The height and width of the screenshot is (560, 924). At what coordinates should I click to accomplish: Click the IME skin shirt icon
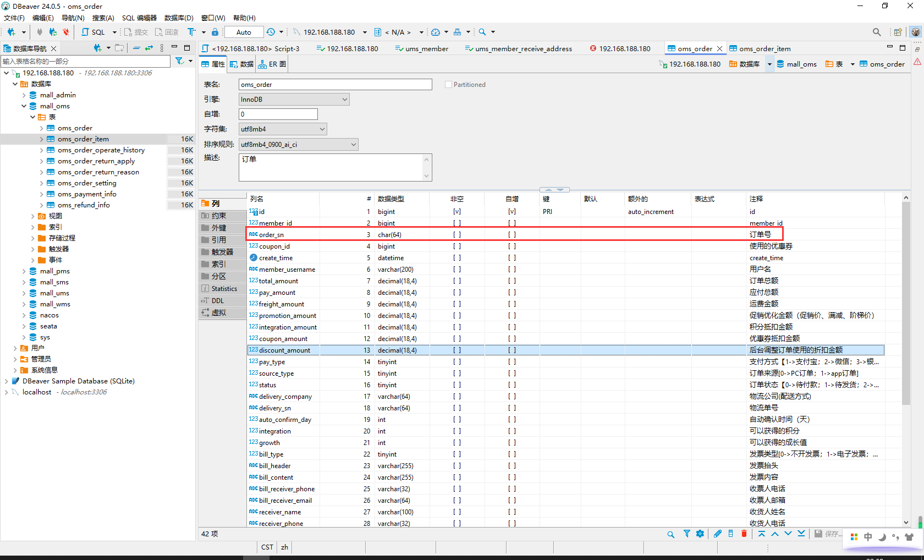click(x=909, y=537)
